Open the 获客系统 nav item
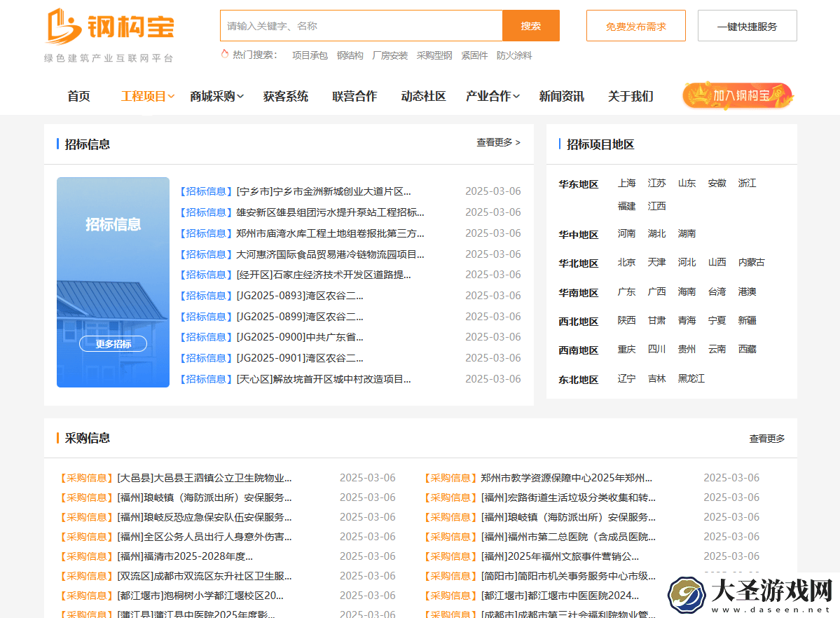The image size is (840, 618). [286, 97]
